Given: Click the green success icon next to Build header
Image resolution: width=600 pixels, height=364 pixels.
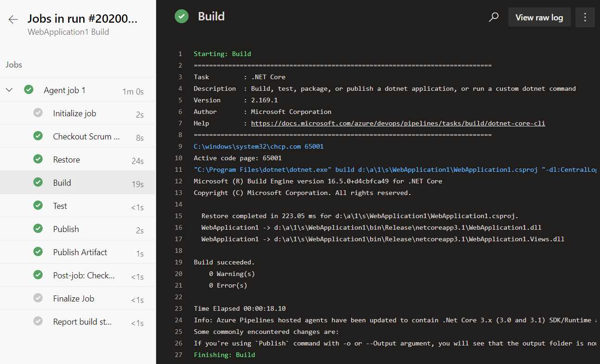Looking at the screenshot, I should tap(181, 16).
